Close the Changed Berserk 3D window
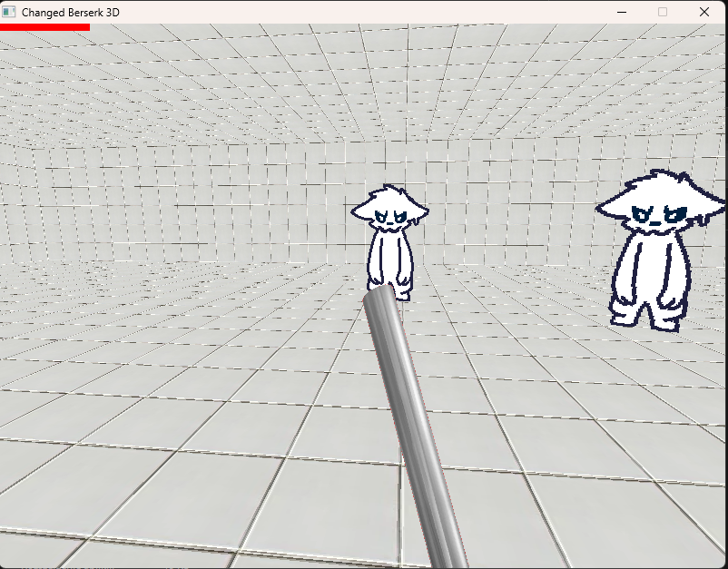Screen dimensions: 728x569 [703, 12]
